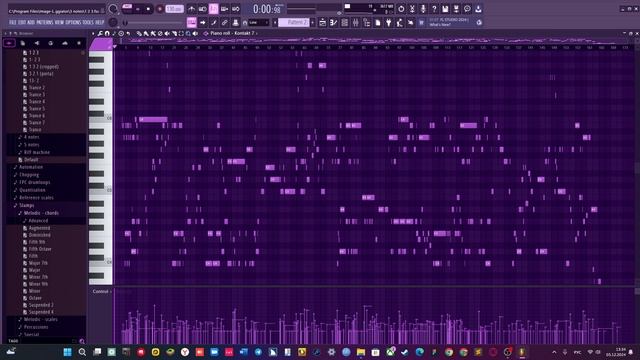Open the Line snap dropdown
640x360 pixels.
click(258, 22)
